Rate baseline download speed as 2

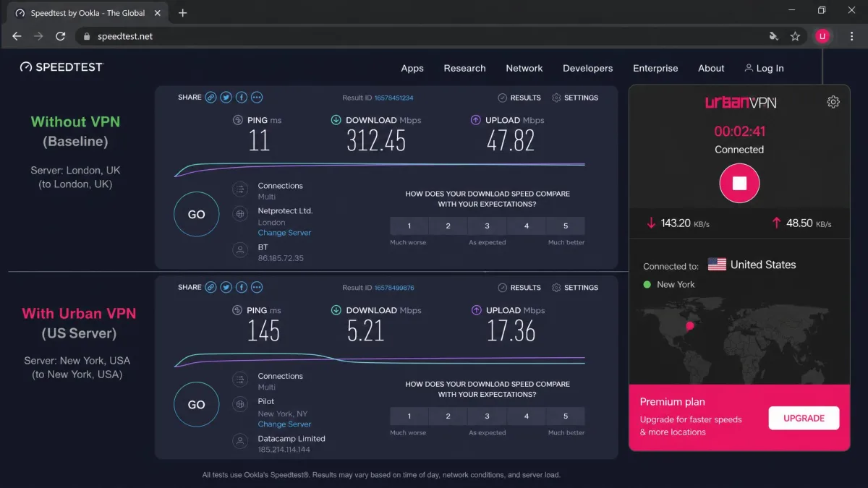[448, 226]
